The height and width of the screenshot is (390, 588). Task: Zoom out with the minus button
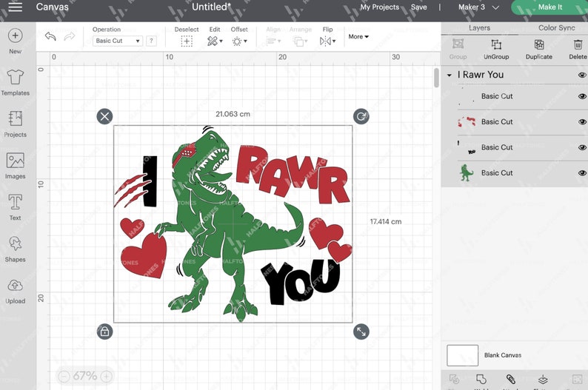pos(64,376)
